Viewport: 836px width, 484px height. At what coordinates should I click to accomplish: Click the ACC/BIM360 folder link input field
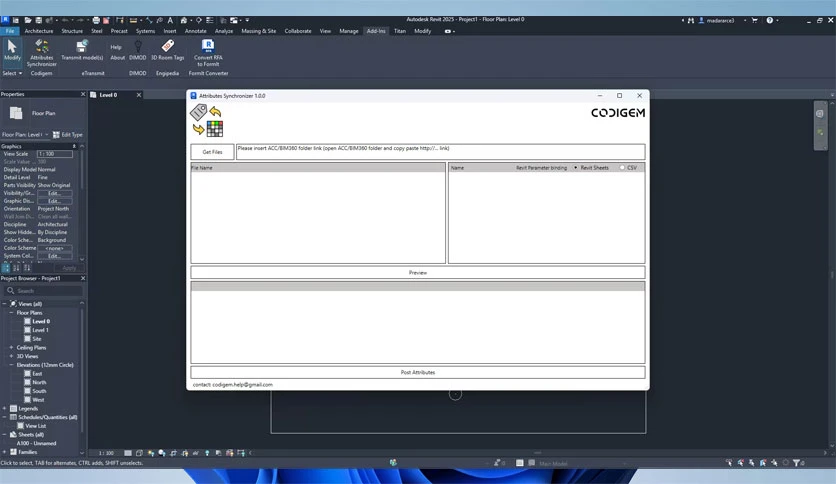[x=440, y=152]
